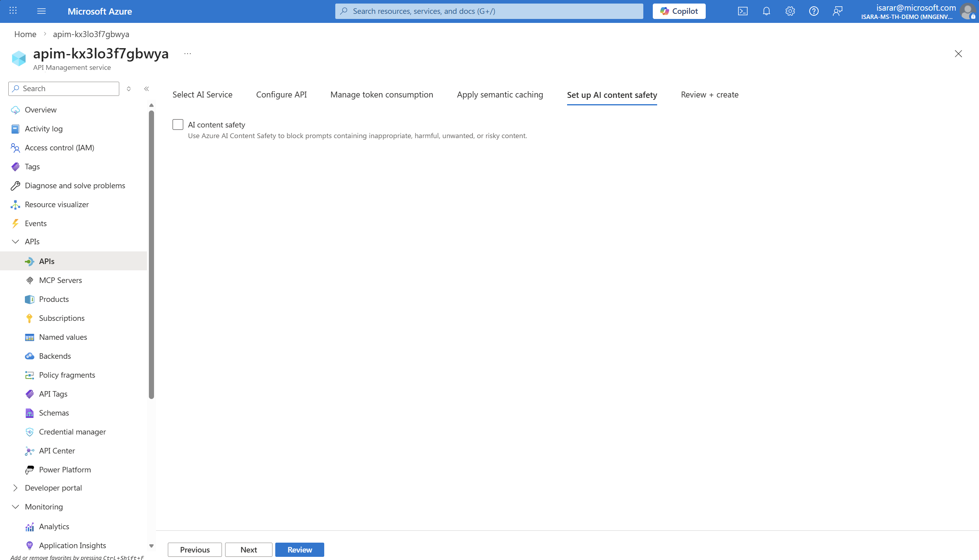Focus the global search resources box

click(x=489, y=11)
